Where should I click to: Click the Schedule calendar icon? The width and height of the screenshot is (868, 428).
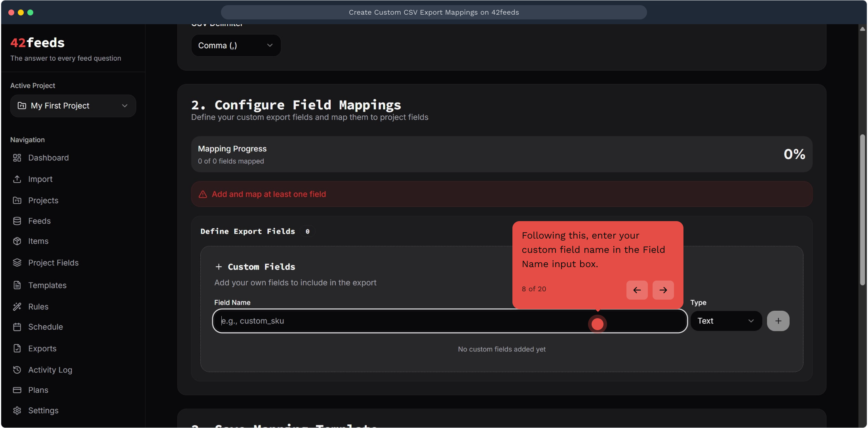(x=17, y=327)
